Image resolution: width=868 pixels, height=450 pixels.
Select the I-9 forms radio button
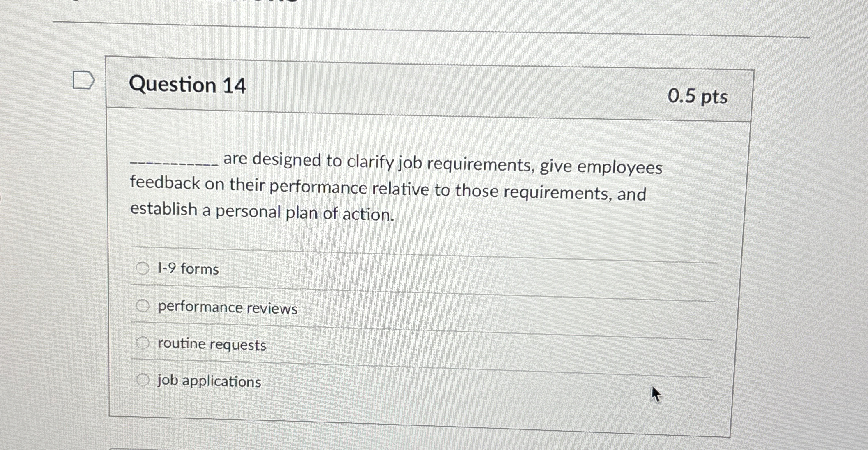[143, 267]
